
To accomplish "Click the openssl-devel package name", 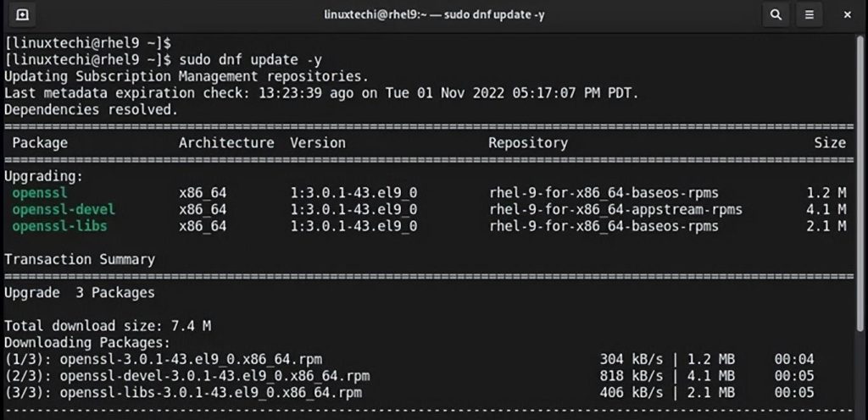I will click(x=63, y=209).
